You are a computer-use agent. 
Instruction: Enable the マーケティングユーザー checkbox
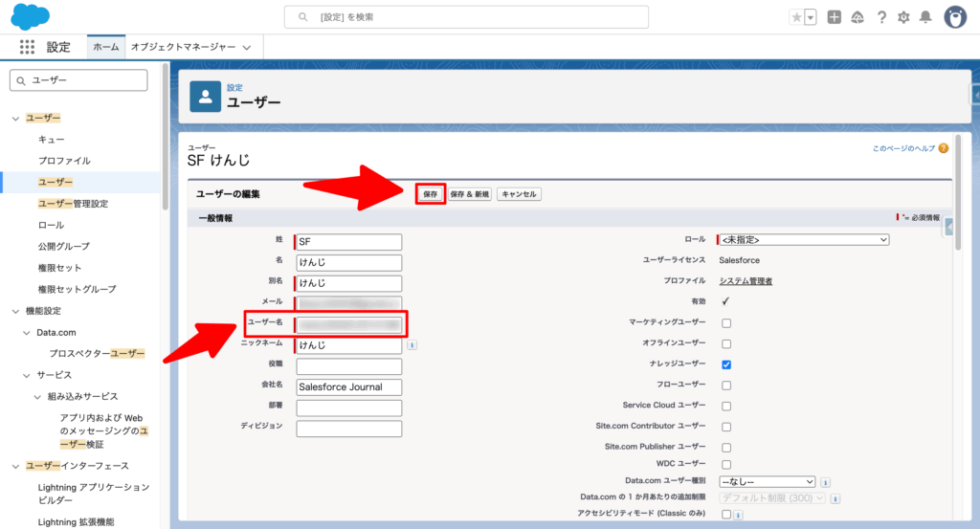click(726, 323)
